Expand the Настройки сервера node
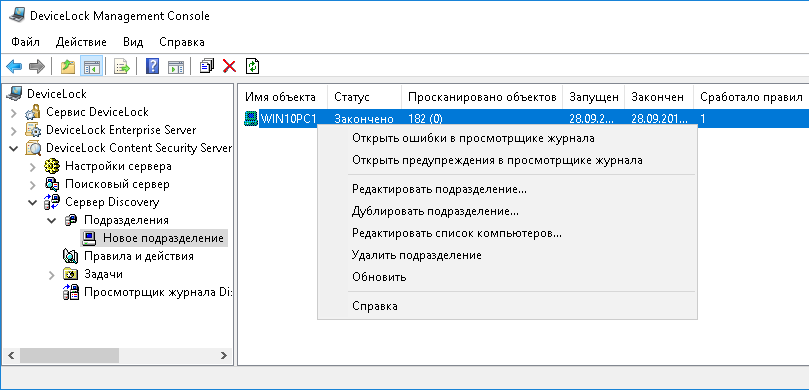809x390 pixels. point(33,167)
